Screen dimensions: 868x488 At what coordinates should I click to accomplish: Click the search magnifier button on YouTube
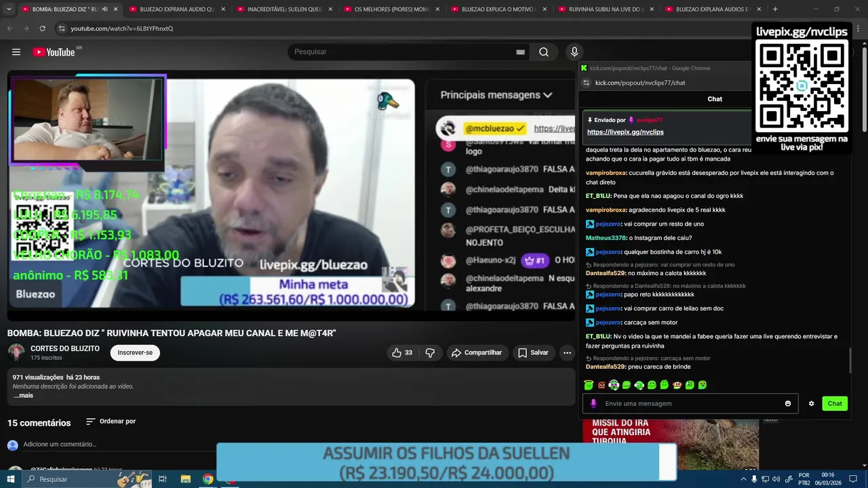544,52
